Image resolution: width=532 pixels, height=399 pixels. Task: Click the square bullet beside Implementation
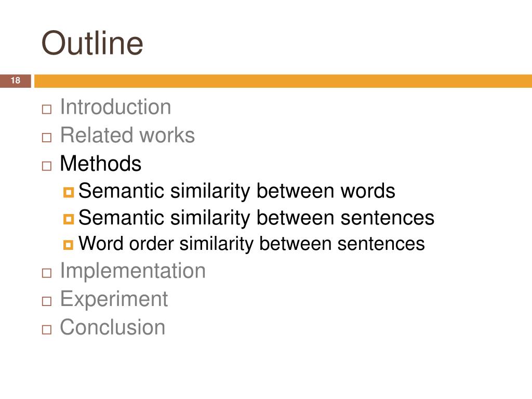47,273
